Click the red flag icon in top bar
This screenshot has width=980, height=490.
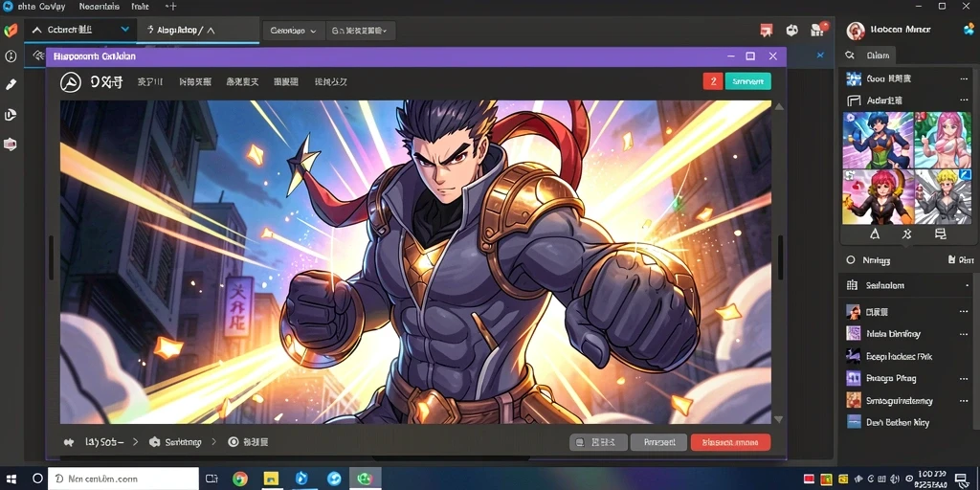pyautogui.click(x=767, y=30)
